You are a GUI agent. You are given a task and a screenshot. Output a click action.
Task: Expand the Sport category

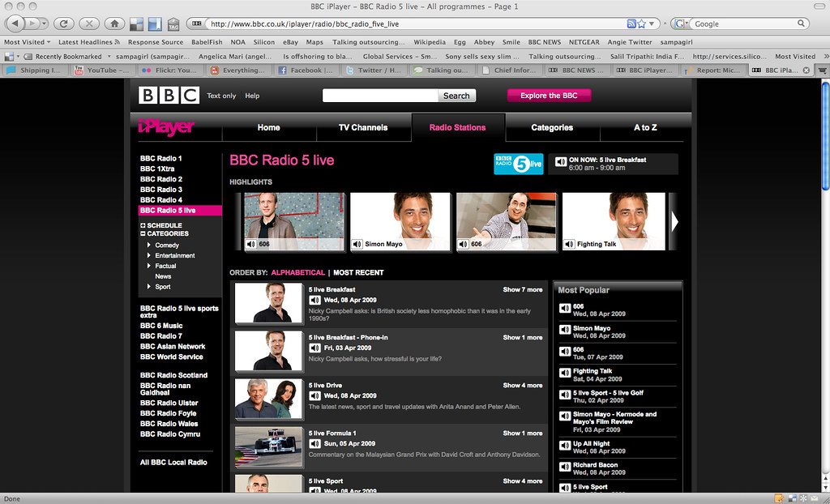(x=149, y=286)
